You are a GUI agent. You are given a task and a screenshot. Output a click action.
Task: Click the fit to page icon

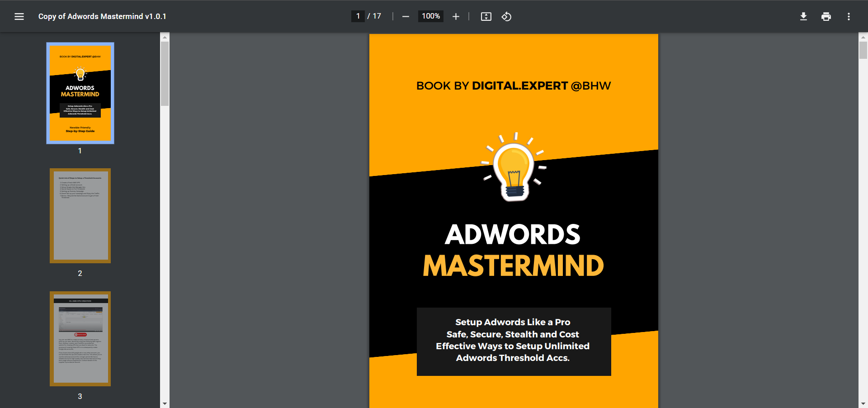(x=486, y=16)
